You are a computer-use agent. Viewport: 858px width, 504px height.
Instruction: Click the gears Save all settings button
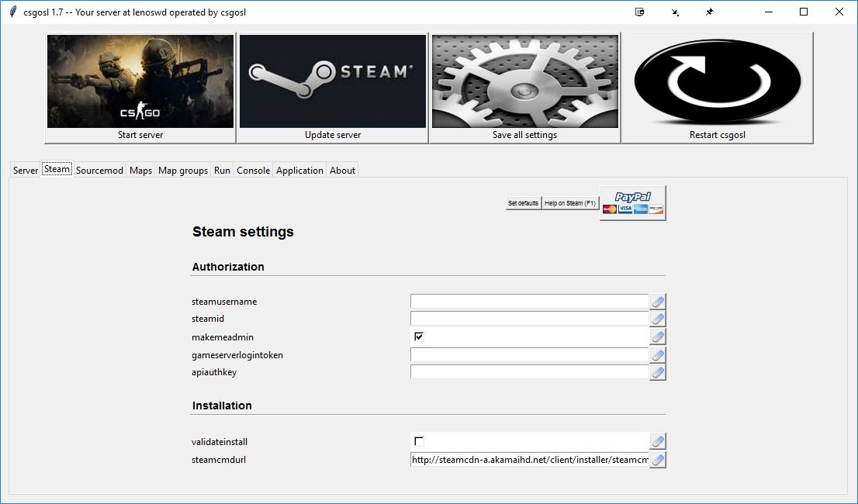[524, 88]
